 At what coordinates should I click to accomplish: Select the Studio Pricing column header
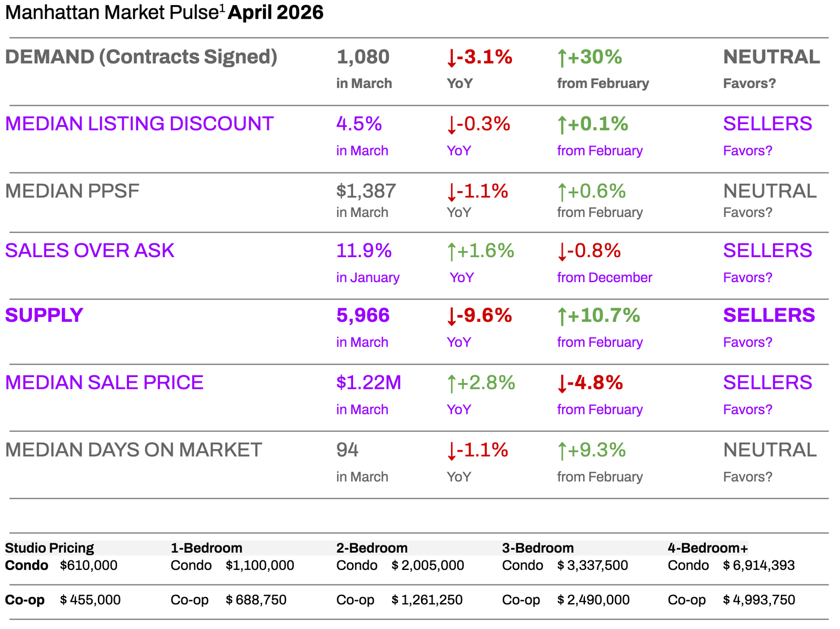click(49, 548)
